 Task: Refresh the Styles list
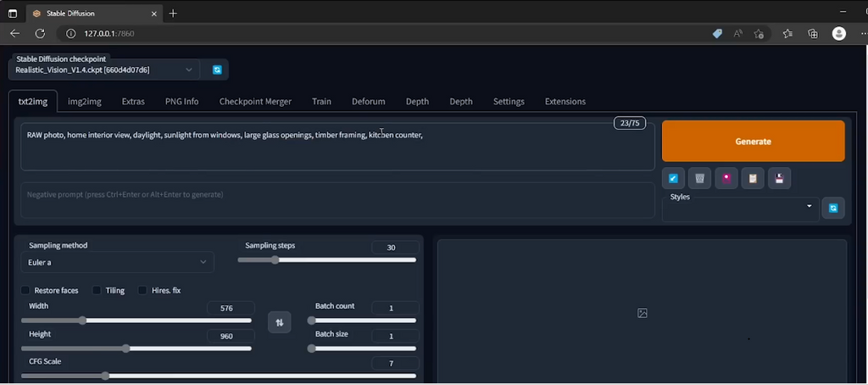(x=833, y=209)
